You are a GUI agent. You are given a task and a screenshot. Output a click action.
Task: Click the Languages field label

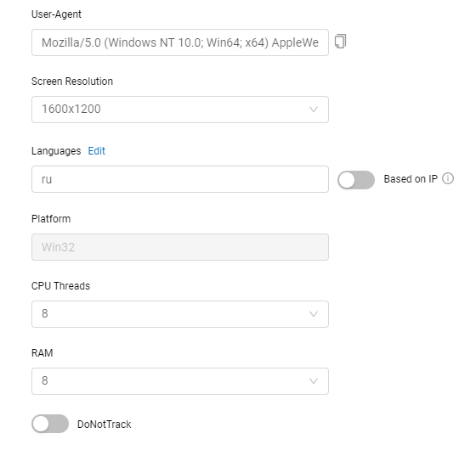click(x=56, y=151)
